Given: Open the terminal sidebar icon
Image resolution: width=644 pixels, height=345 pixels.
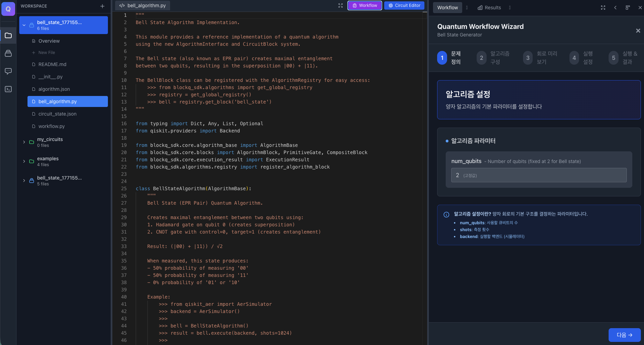Looking at the screenshot, I should tap(8, 89).
